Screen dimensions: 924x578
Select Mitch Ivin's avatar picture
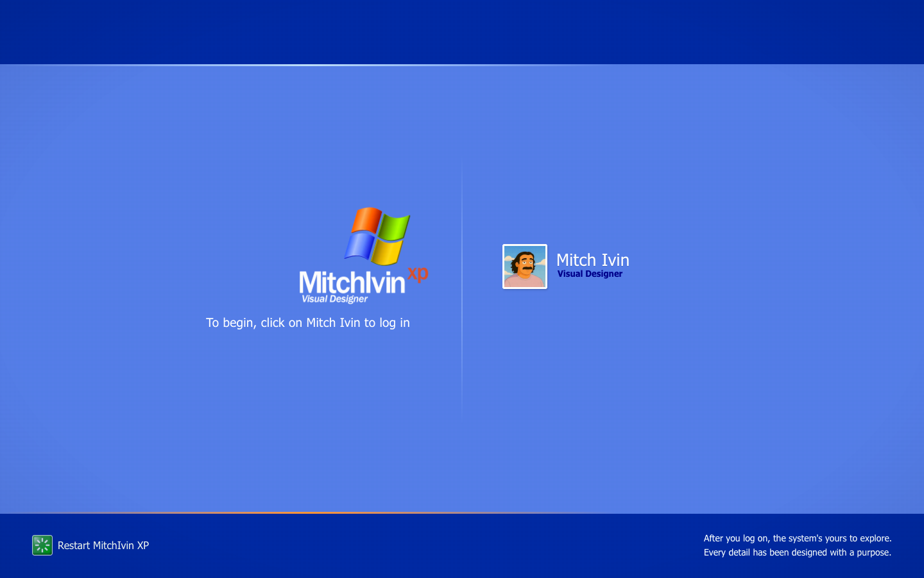pyautogui.click(x=525, y=267)
